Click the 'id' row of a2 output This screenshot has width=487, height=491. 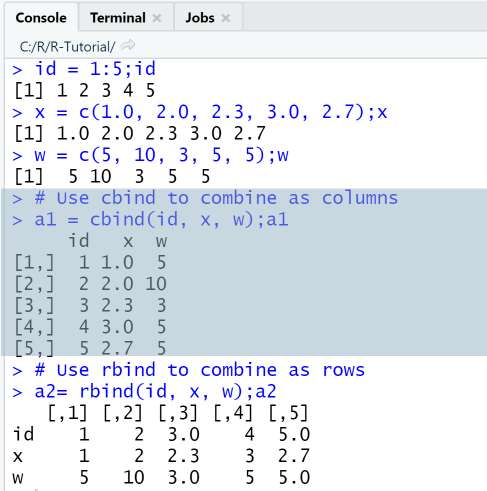click(x=161, y=434)
